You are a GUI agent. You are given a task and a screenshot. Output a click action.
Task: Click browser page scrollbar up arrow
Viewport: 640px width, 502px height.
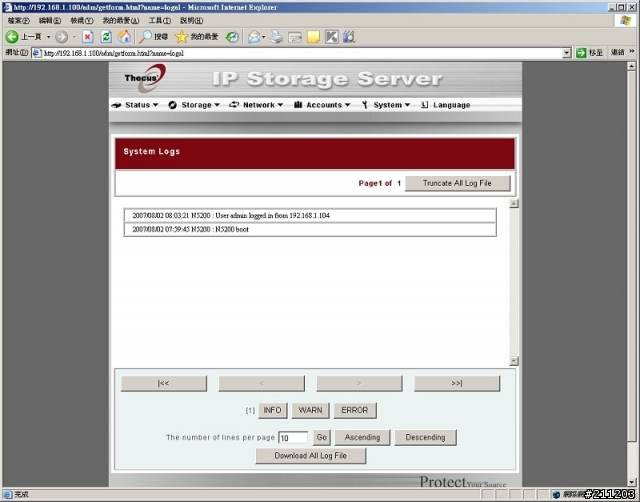(631, 66)
